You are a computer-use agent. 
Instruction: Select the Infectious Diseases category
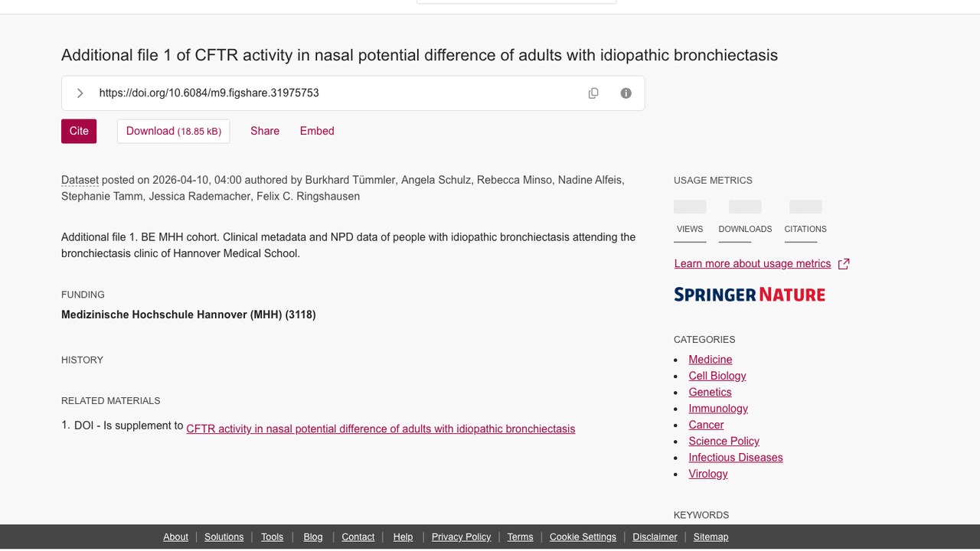pos(736,458)
